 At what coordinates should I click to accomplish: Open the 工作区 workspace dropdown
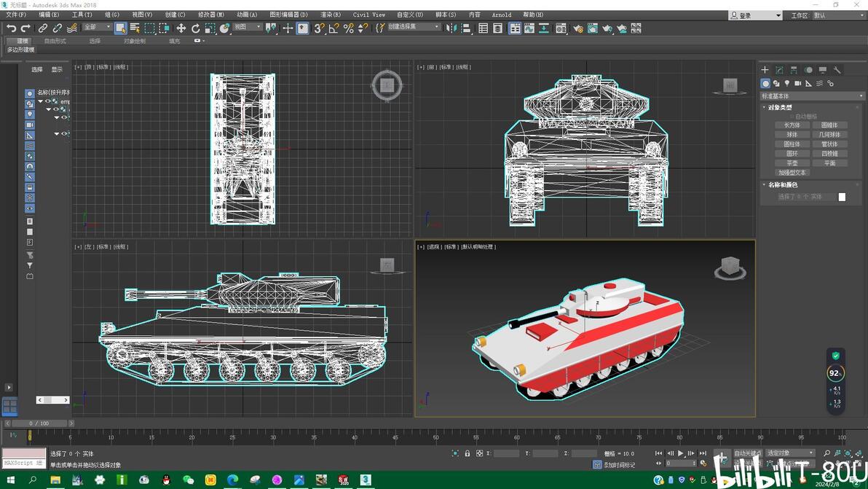pos(838,15)
